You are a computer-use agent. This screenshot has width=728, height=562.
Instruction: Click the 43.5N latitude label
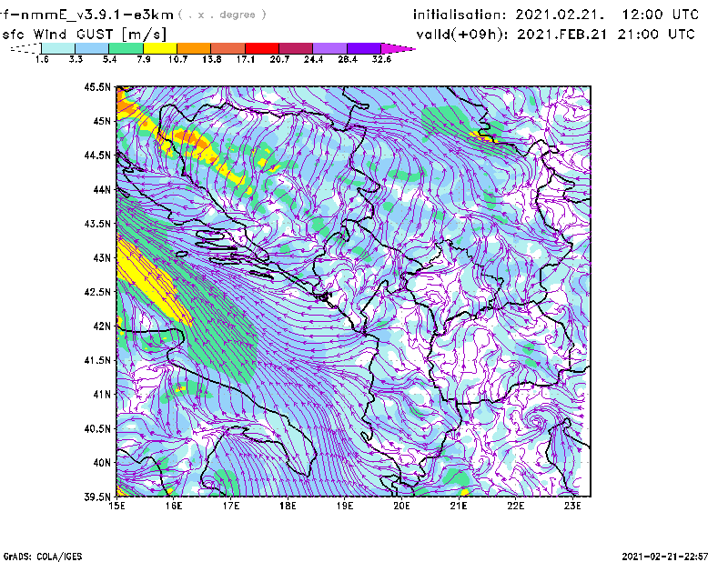[x=97, y=224]
